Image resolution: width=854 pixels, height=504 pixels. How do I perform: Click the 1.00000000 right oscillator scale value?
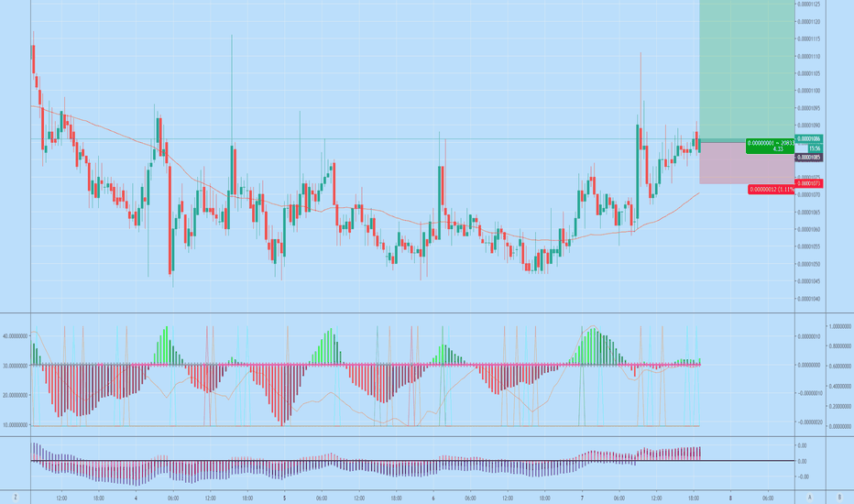839,326
